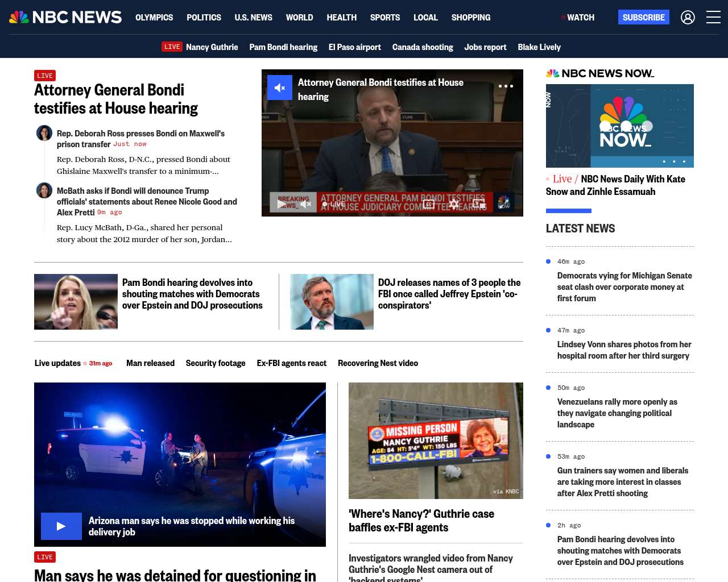This screenshot has width=728, height=582.
Task: Expand the video to fullscreen
Action: pos(504,204)
